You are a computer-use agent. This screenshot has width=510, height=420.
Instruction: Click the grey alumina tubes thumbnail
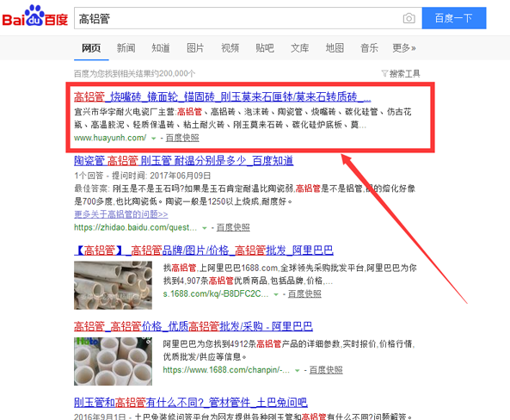113,285
